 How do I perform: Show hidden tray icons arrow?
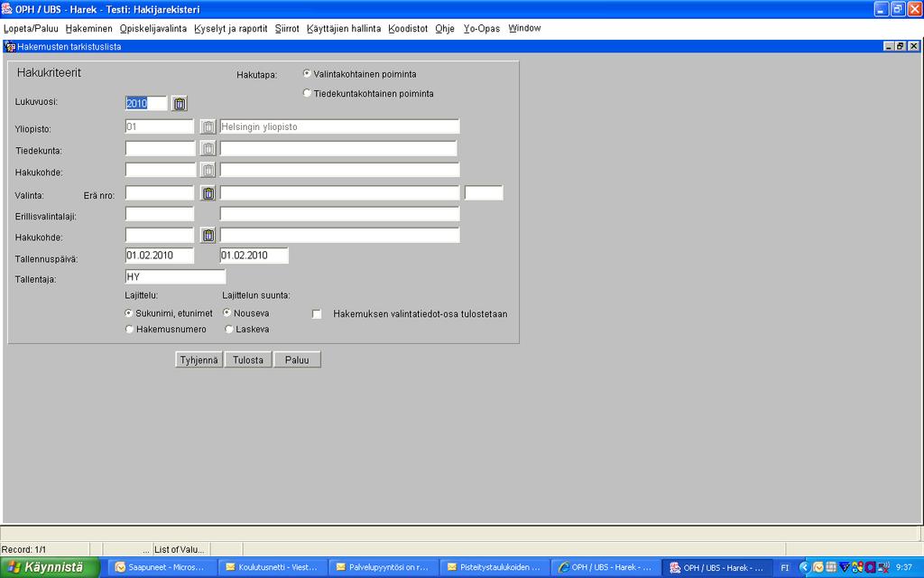pyautogui.click(x=804, y=567)
